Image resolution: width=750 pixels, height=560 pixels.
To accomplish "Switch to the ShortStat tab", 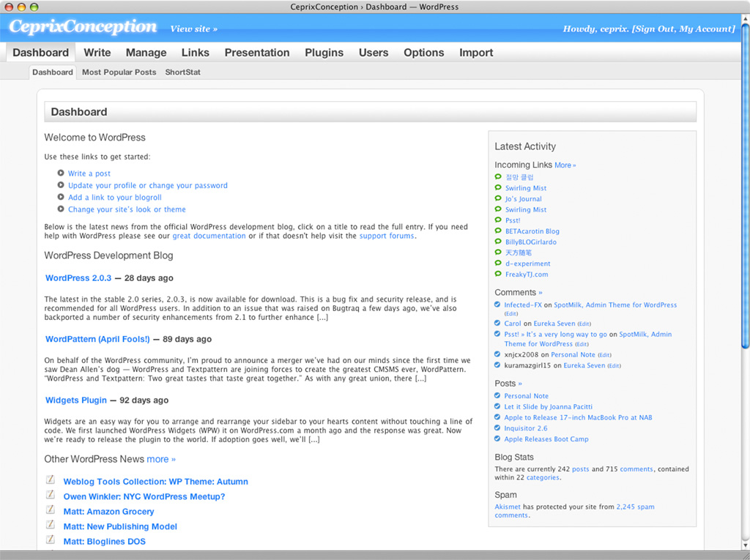I will pos(182,72).
